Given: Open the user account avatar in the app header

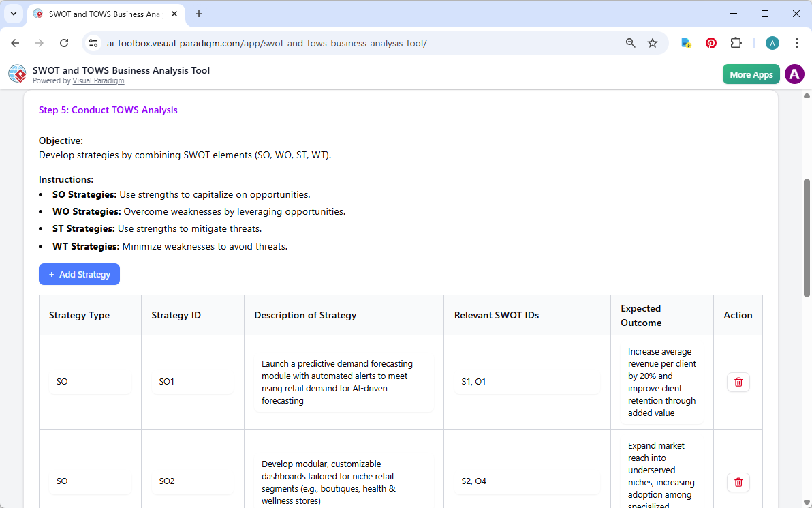Looking at the screenshot, I should click(794, 74).
